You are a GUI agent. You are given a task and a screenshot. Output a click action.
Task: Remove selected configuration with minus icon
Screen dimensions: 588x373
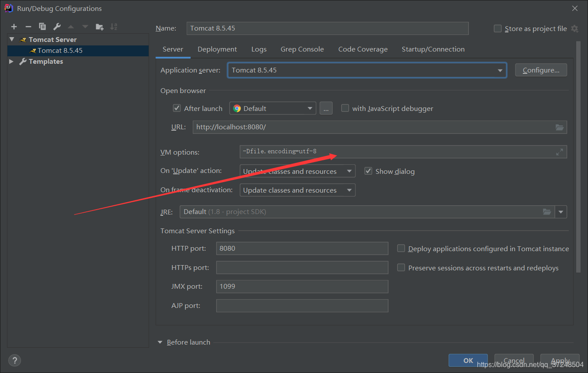(28, 27)
